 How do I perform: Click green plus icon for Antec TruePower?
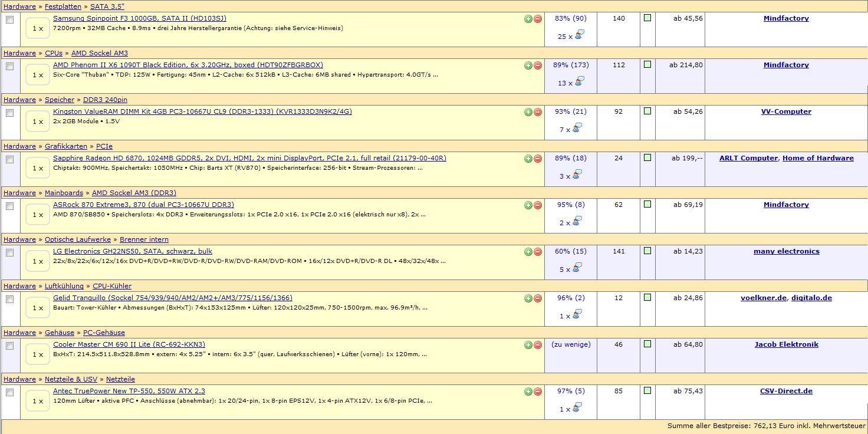(528, 392)
